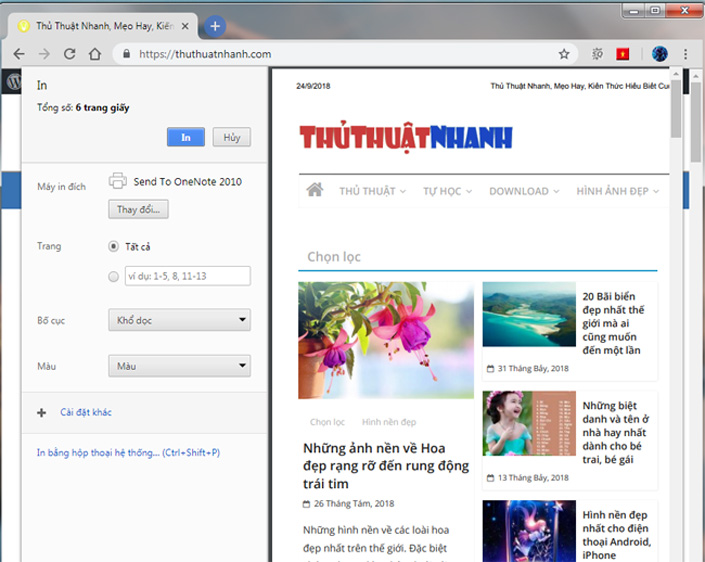Screen dimensions: 705x562
Task: Click the WordPress logo in admin bar
Action: click(13, 82)
